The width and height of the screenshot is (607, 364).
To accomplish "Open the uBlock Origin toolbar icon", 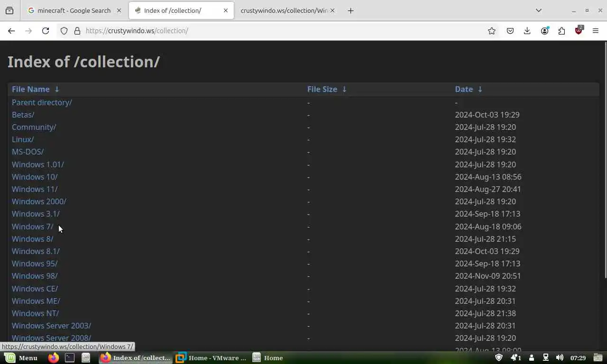I will click(579, 30).
